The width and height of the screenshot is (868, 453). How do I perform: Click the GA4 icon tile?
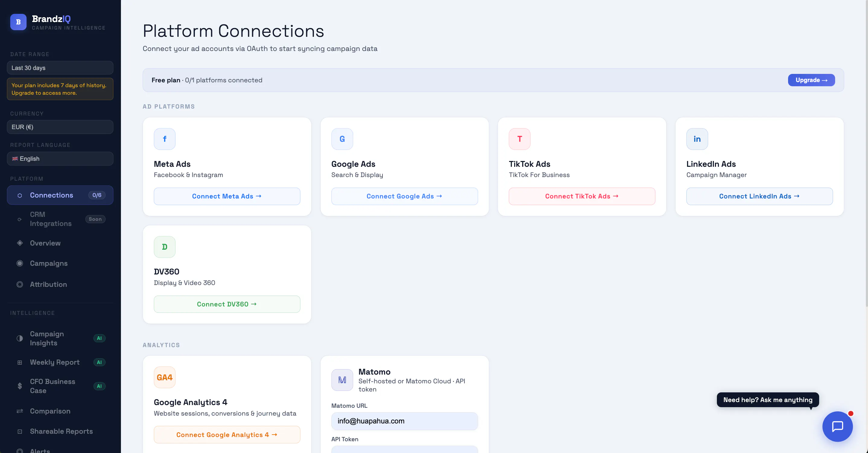[x=164, y=377]
